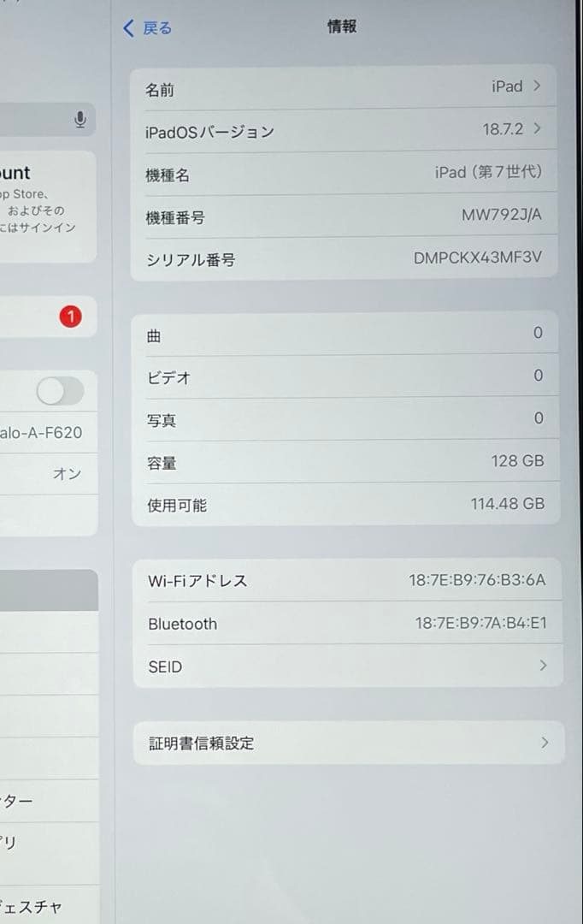Viewport: 583px width, 924px height.
Task: Tap the model number MW792J/A
Action: coord(501,215)
